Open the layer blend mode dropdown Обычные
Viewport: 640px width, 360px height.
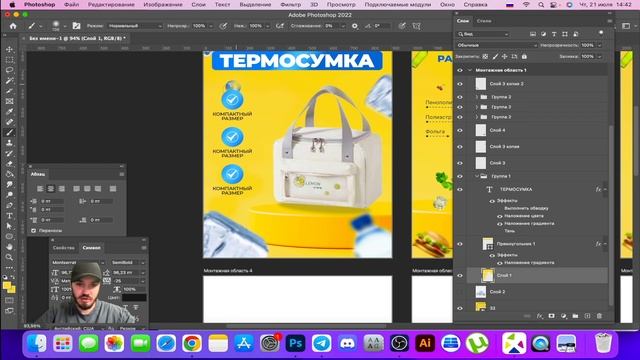pos(497,45)
